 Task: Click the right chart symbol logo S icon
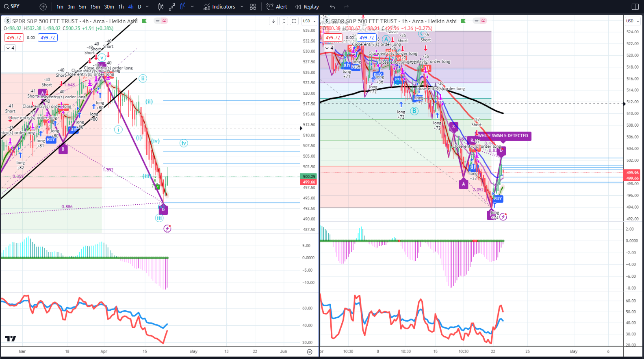(x=326, y=21)
